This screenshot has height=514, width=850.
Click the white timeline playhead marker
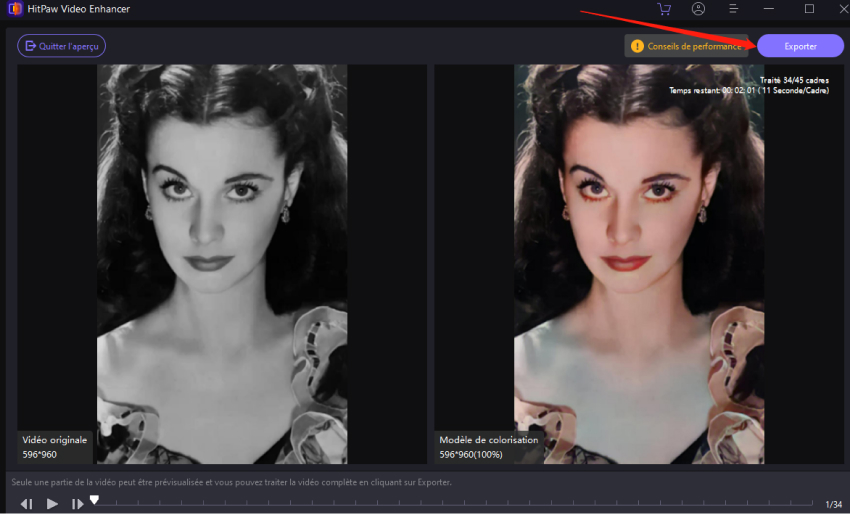94,499
